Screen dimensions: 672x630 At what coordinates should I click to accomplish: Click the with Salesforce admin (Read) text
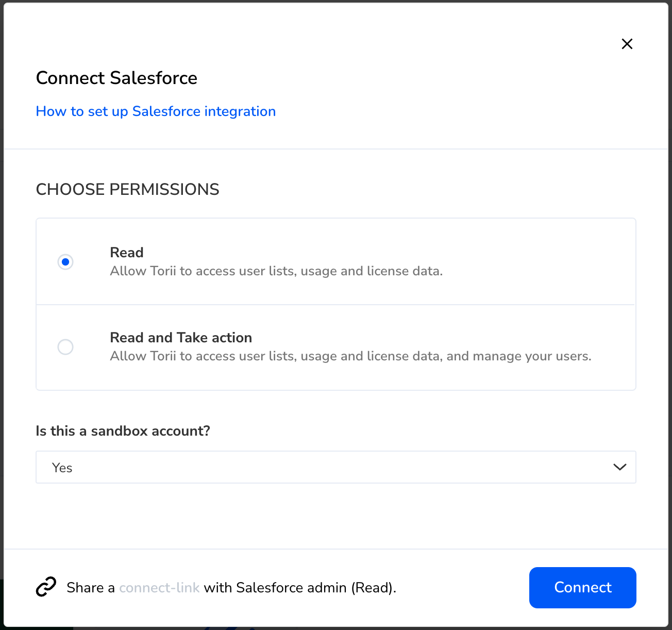[x=299, y=588]
